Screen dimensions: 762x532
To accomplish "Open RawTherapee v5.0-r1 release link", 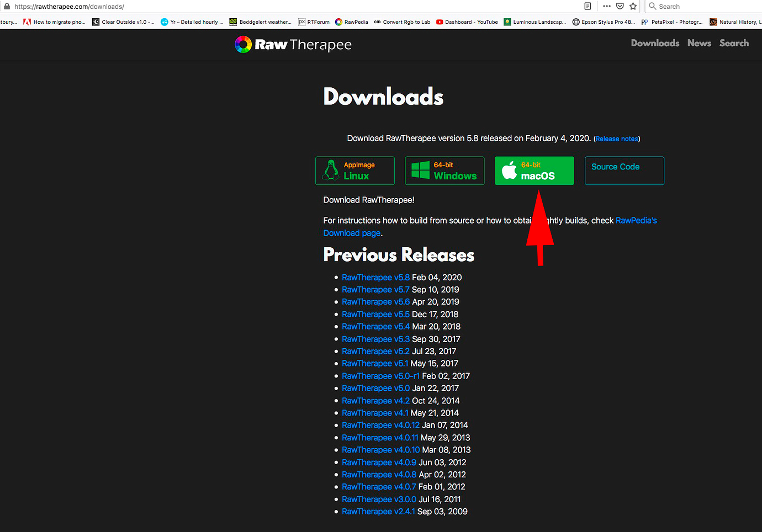I will [x=380, y=376].
